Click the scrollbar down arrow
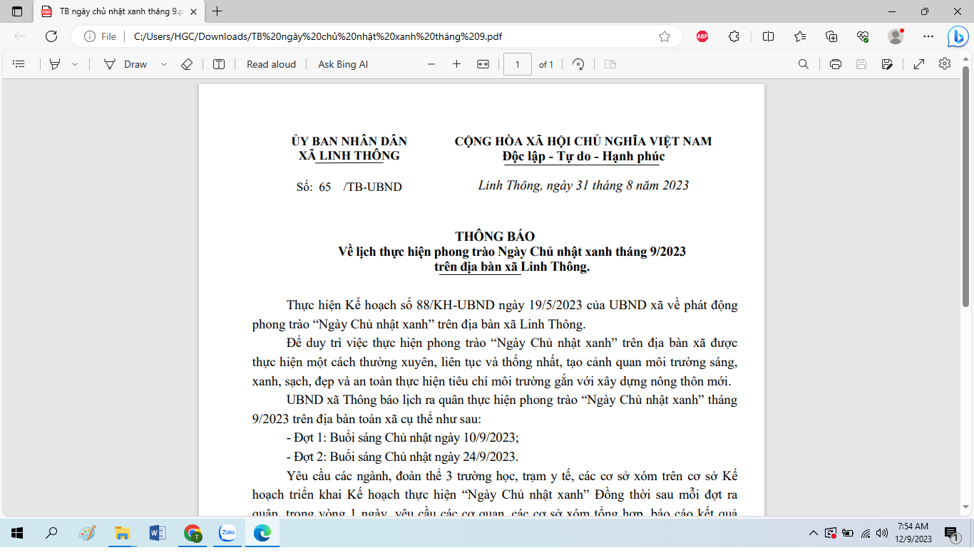The height and width of the screenshot is (560, 974). tap(966, 507)
